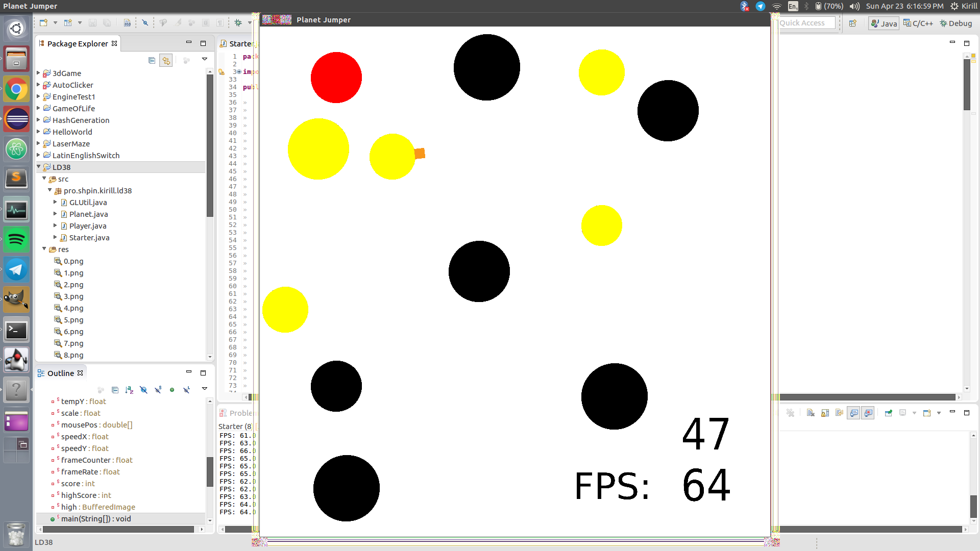Click the red circle in Planet Jumper
This screenshot has width=980, height=551.
coord(336,78)
